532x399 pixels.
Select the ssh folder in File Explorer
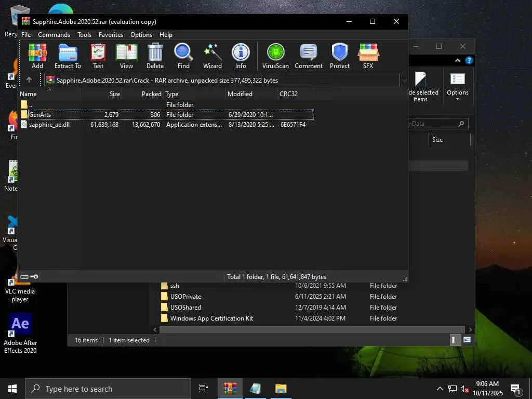pyautogui.click(x=175, y=286)
